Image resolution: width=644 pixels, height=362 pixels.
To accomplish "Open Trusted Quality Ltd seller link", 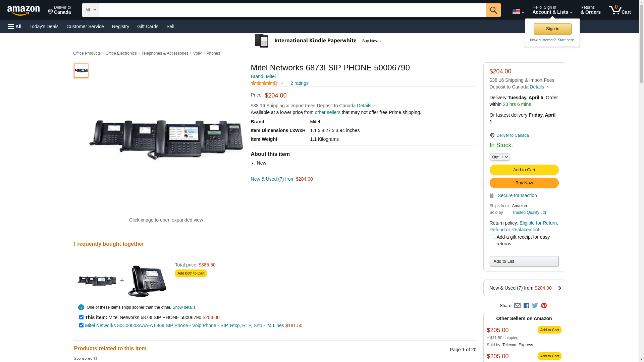I will pyautogui.click(x=529, y=213).
